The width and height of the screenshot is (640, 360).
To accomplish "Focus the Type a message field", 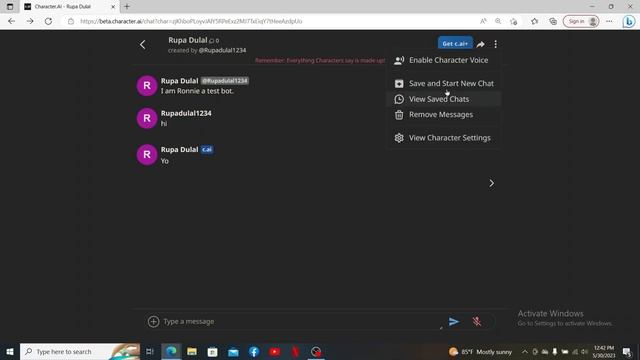I will [x=301, y=322].
